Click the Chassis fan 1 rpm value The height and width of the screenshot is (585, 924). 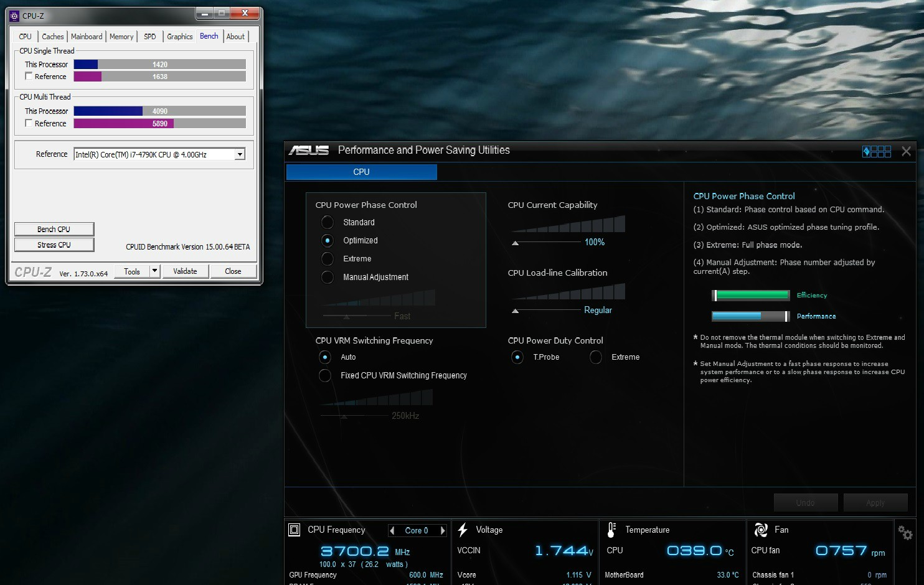[x=877, y=575]
